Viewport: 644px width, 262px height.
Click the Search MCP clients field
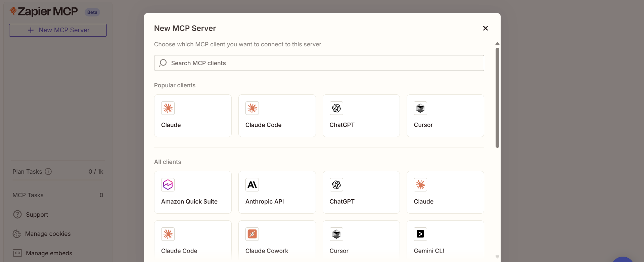[319, 63]
